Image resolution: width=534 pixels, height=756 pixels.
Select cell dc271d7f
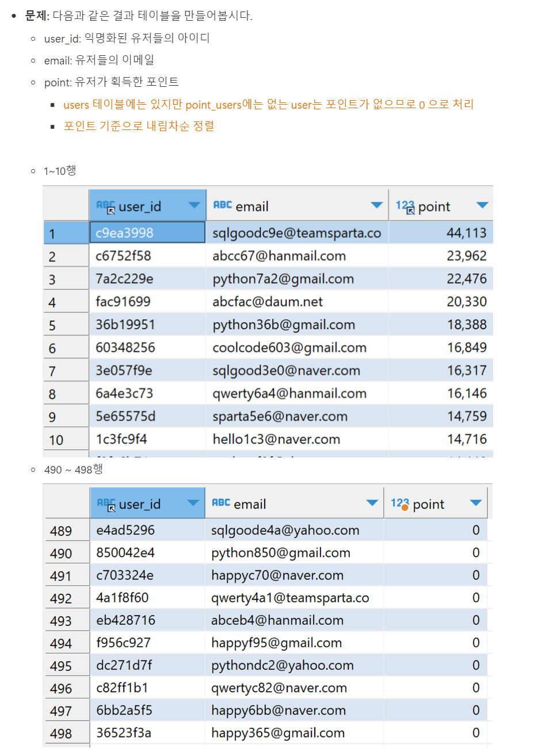click(147, 665)
